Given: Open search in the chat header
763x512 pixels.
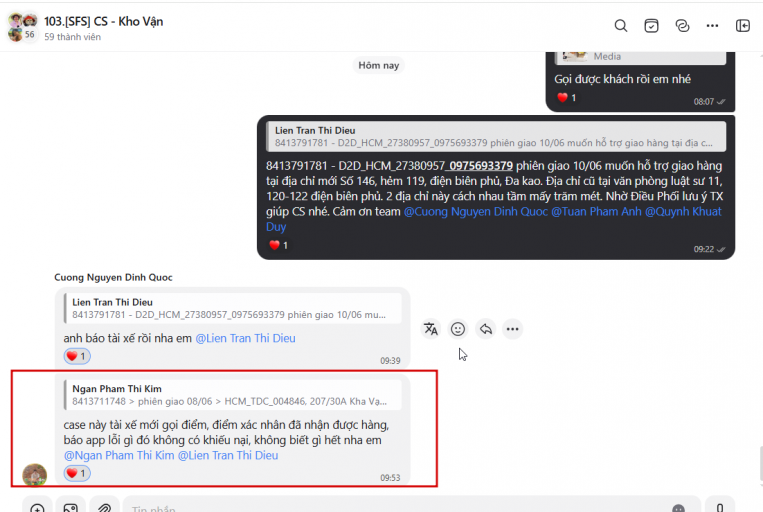Looking at the screenshot, I should [620, 26].
